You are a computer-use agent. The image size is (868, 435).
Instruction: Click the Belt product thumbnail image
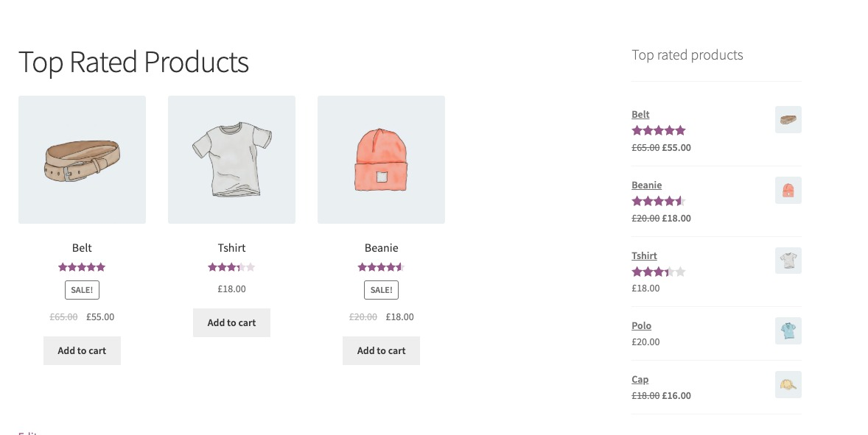coord(82,159)
